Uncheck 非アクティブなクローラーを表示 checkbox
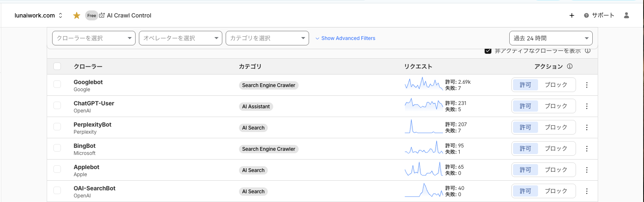Screen dimensions: 644x202 pos(488,51)
